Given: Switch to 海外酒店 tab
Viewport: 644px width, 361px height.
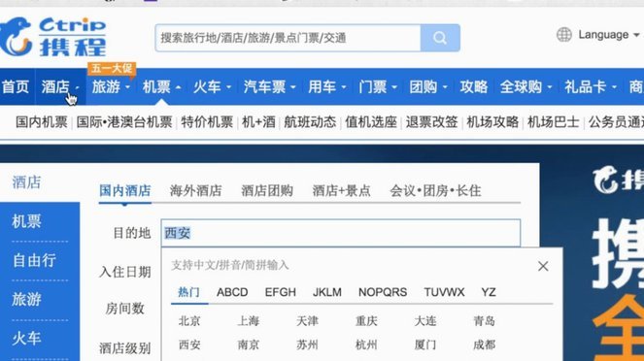Looking at the screenshot, I should point(195,191).
